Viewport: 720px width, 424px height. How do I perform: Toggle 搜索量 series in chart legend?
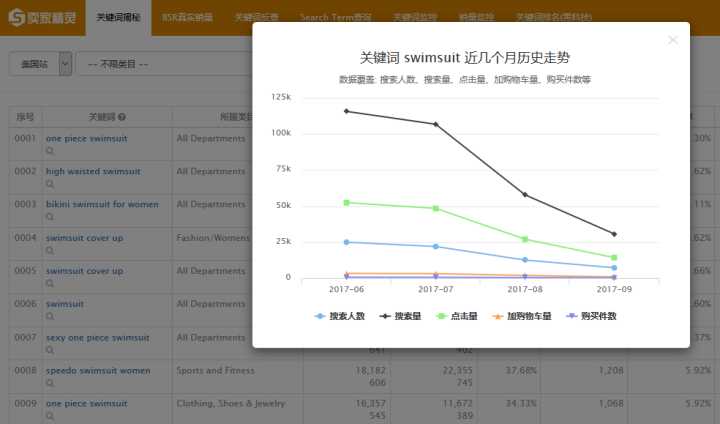pyautogui.click(x=400, y=316)
